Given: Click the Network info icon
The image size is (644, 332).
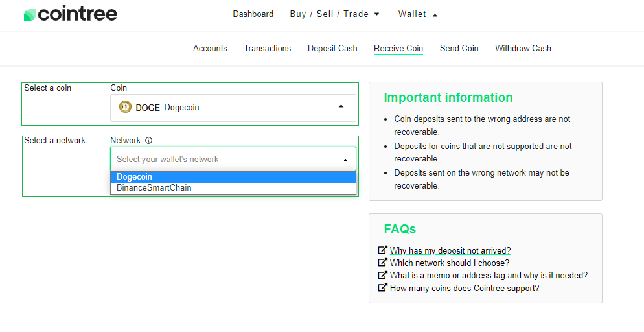Looking at the screenshot, I should pyautogui.click(x=148, y=141).
